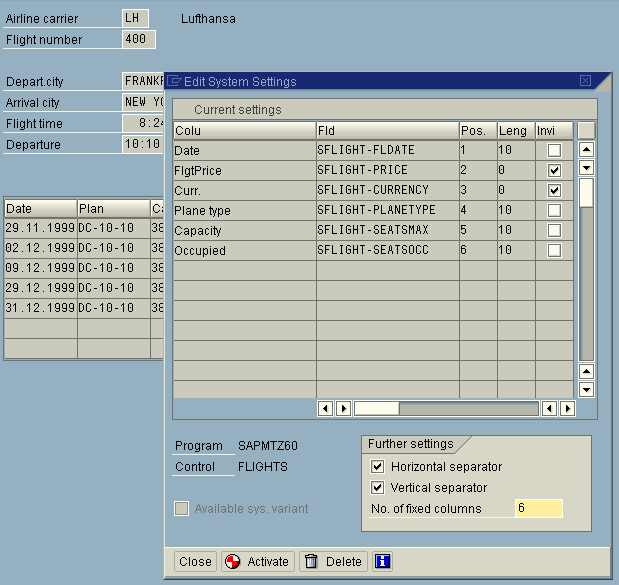Image resolution: width=619 pixels, height=585 pixels.
Task: Close dialog using the title bar X icon
Action: (x=585, y=81)
